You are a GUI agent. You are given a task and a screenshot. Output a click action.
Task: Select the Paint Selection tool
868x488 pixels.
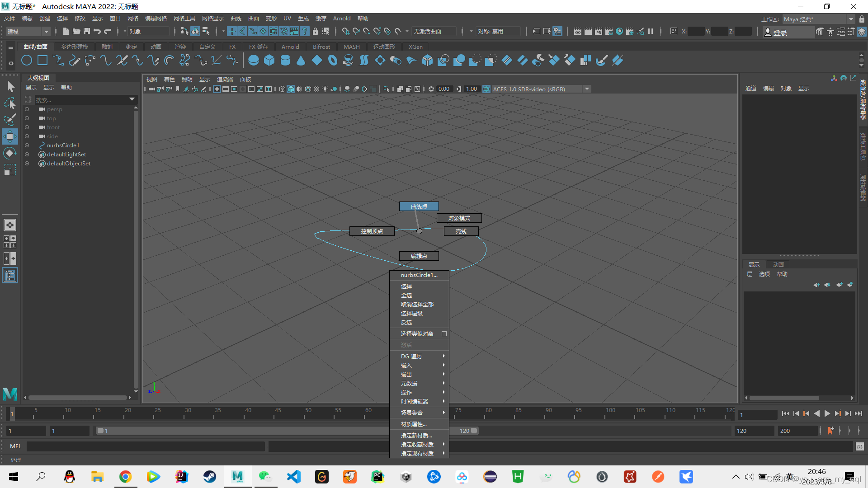pyautogui.click(x=10, y=119)
